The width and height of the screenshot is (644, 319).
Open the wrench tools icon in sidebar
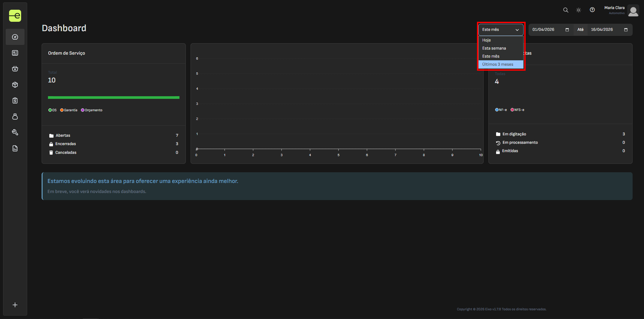pyautogui.click(x=15, y=132)
